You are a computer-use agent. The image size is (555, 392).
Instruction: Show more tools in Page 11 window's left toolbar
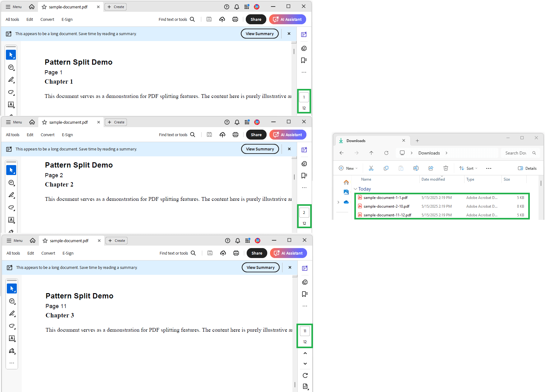[x=12, y=363]
